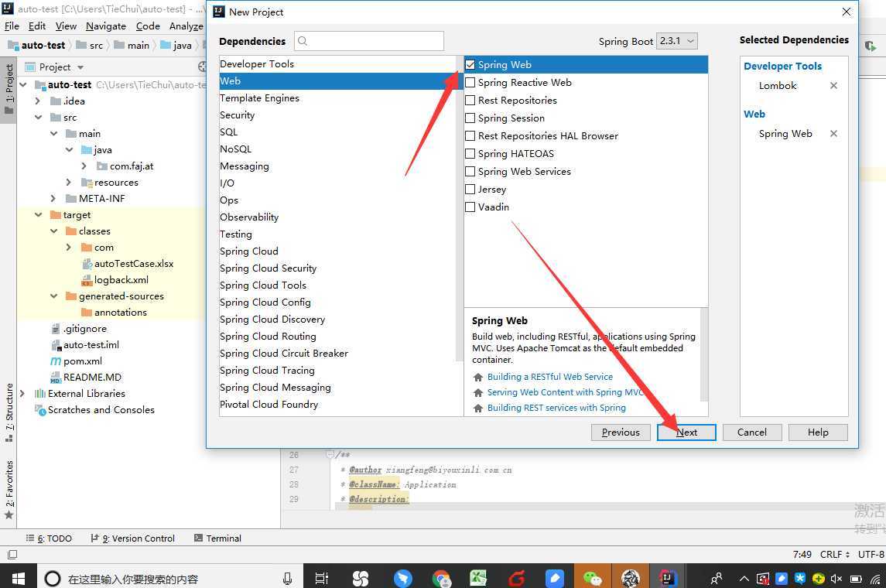Check the Vaadin checkbox
This screenshot has width=886, height=588.
(x=470, y=207)
